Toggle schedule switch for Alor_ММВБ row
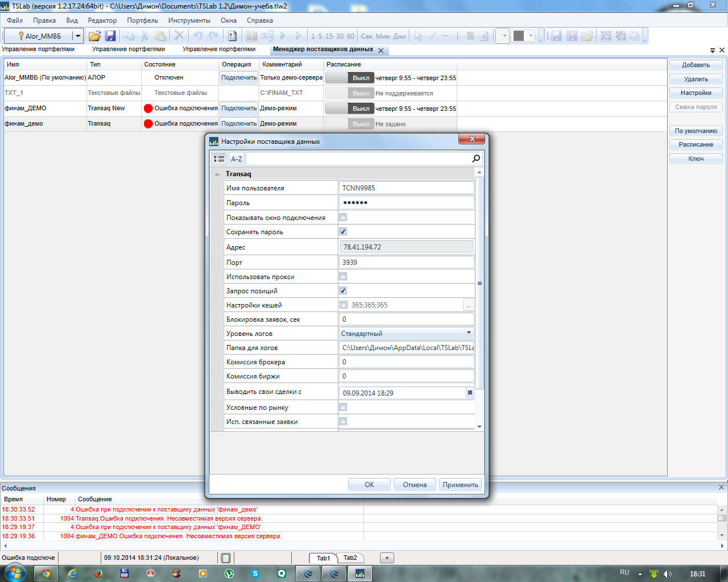This screenshot has height=582, width=728. pyautogui.click(x=349, y=78)
